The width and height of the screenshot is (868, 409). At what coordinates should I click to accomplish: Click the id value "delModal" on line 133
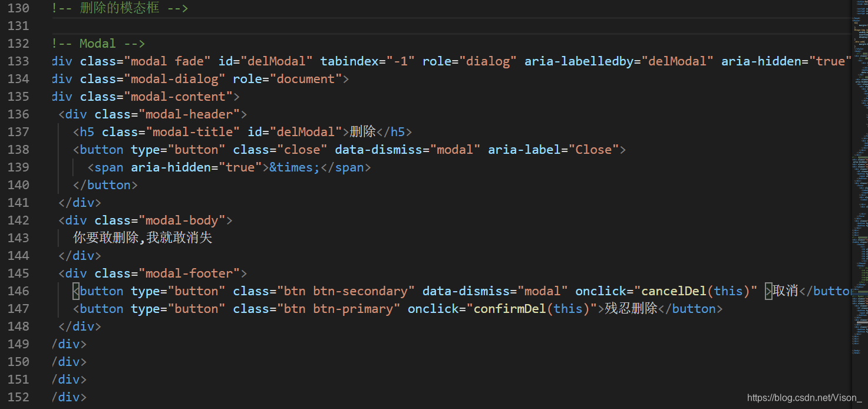[277, 61]
